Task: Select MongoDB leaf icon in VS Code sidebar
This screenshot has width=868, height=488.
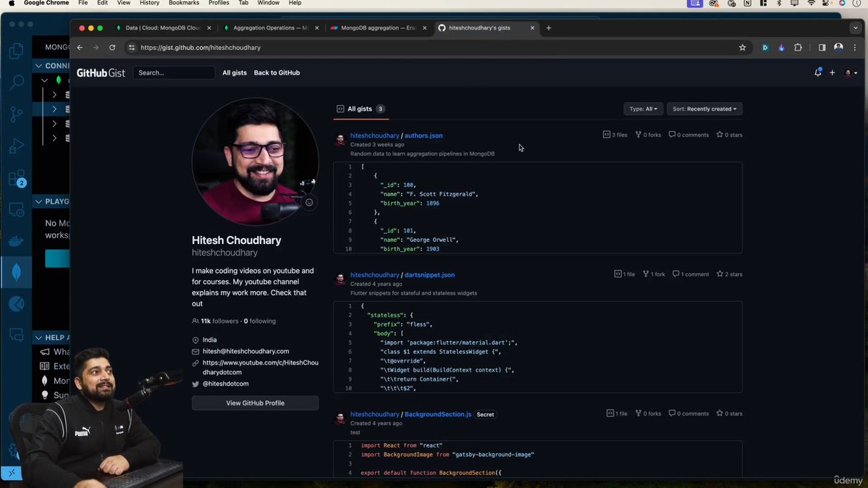Action: pyautogui.click(x=17, y=272)
